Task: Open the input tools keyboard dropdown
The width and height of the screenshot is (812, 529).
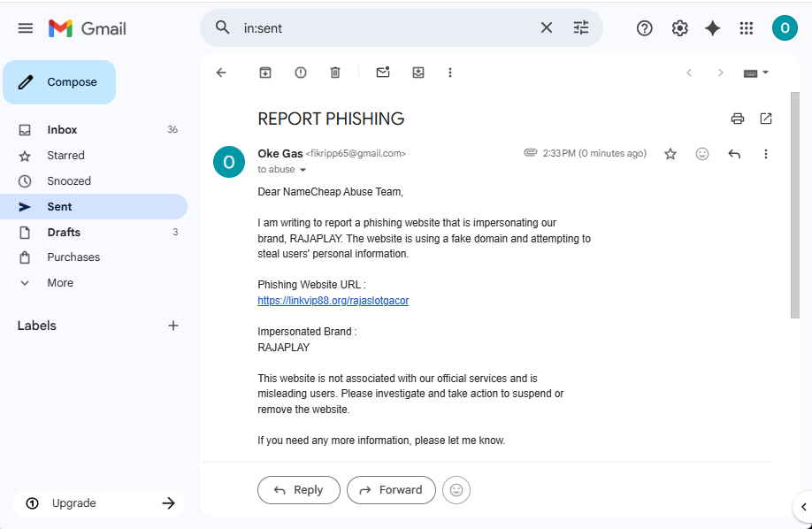Action: click(755, 73)
